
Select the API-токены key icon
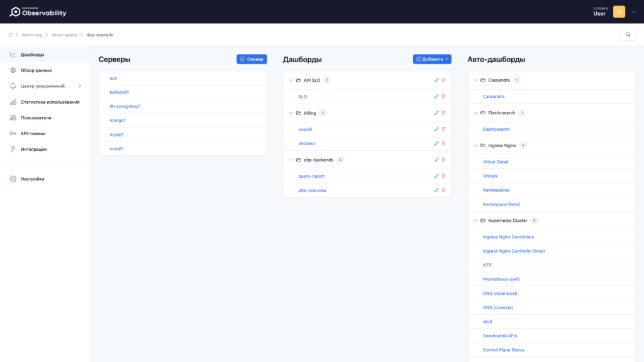point(14,133)
